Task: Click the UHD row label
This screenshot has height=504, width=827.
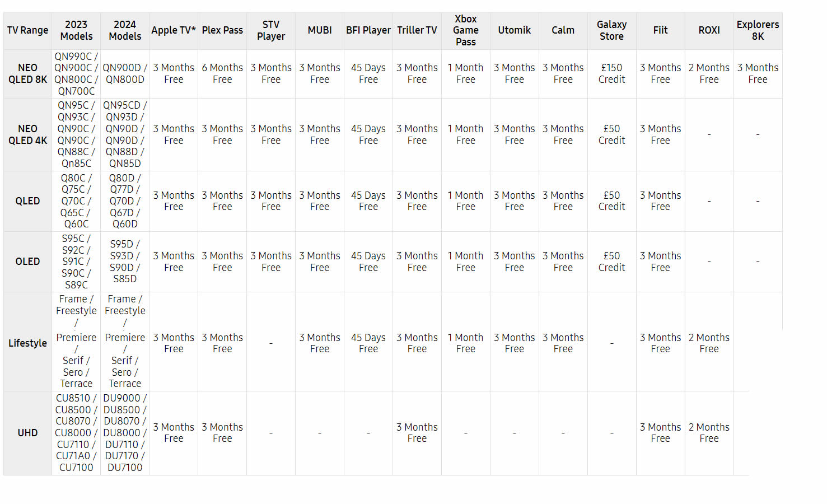Action: [27, 433]
